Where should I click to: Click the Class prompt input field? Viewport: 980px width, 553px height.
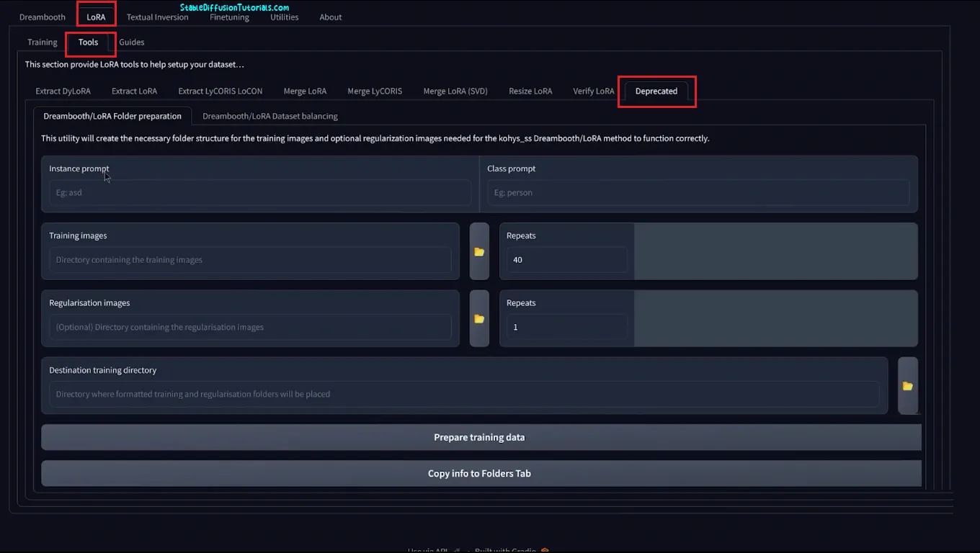[698, 193]
